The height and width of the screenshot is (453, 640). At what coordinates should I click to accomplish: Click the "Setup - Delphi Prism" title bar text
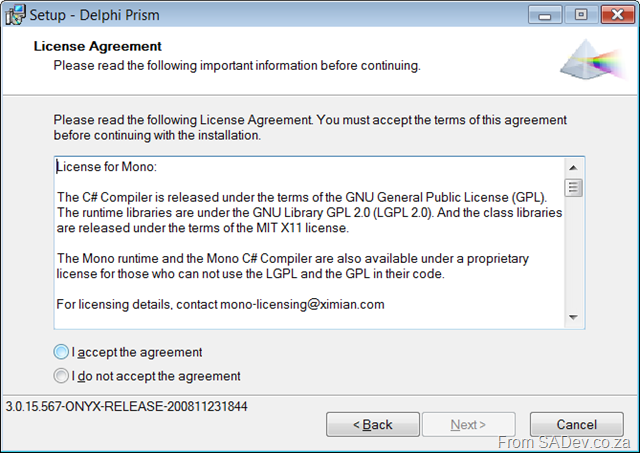(x=94, y=15)
